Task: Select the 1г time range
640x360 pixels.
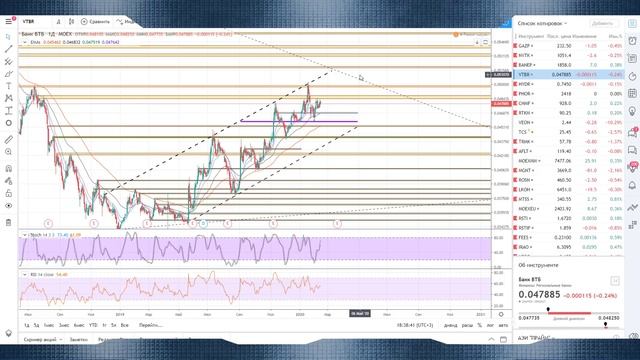Action: [x=104, y=325]
